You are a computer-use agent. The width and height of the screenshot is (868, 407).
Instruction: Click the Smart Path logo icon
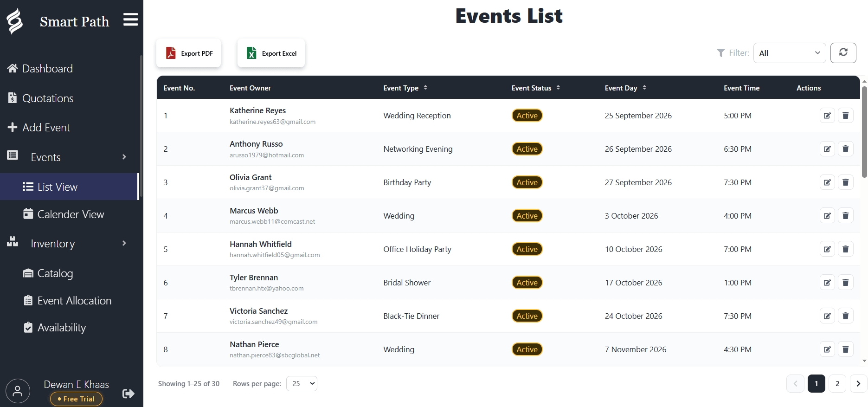pyautogui.click(x=14, y=21)
